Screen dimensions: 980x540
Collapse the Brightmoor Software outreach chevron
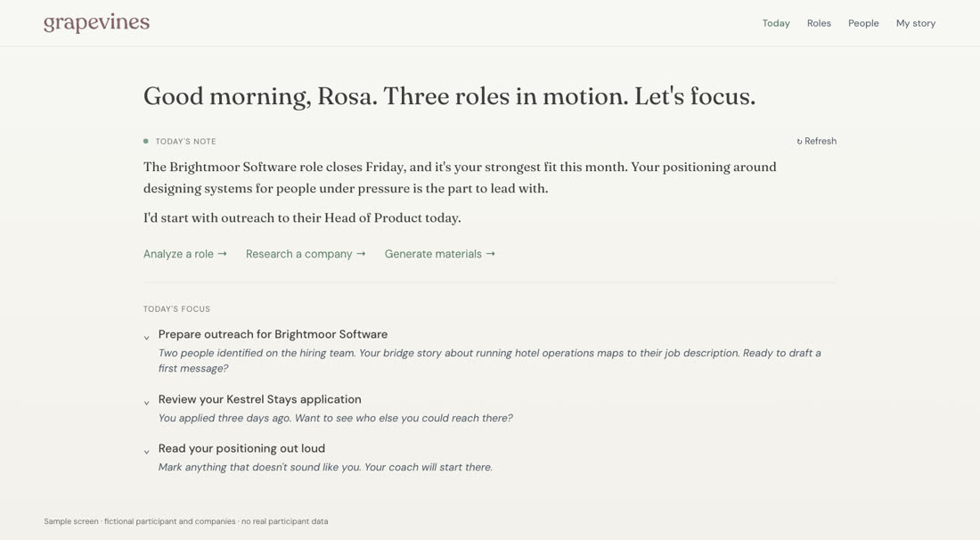[x=146, y=338]
